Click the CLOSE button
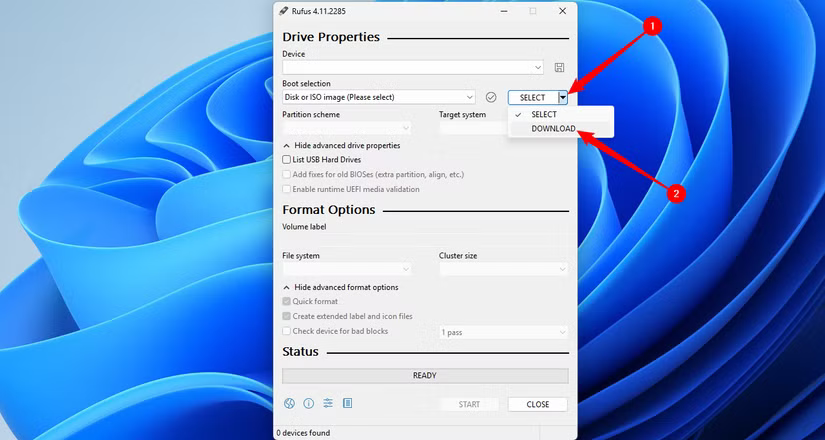Image resolution: width=825 pixels, height=440 pixels. coord(538,404)
